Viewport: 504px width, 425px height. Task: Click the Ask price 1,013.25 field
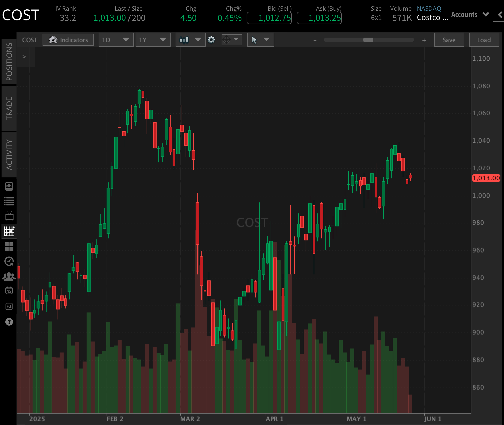(x=319, y=18)
